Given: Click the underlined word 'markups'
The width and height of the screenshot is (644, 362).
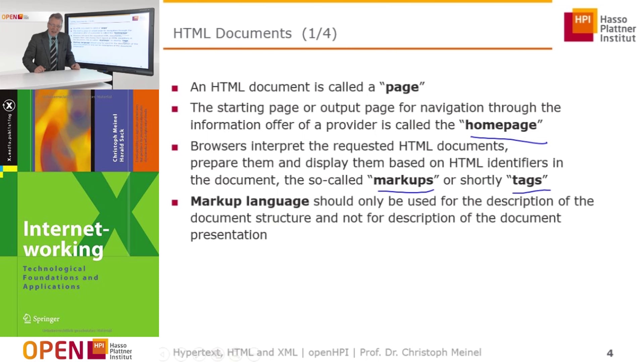Looking at the screenshot, I should click(404, 180).
